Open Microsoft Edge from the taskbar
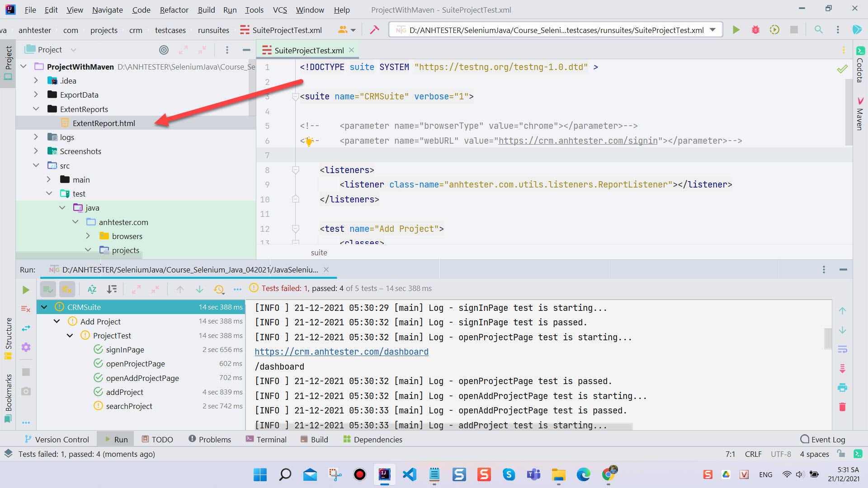 583,474
